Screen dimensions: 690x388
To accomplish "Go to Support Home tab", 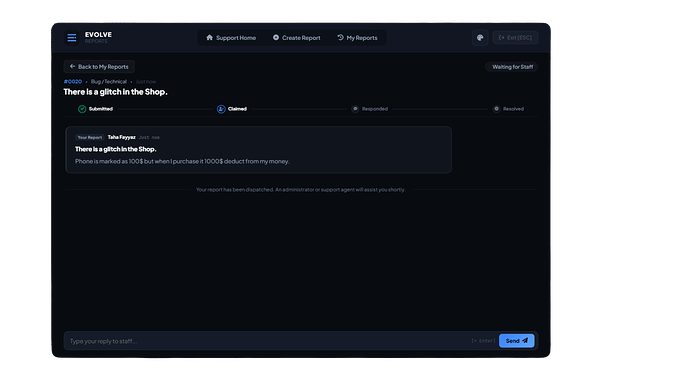I will tap(231, 38).
